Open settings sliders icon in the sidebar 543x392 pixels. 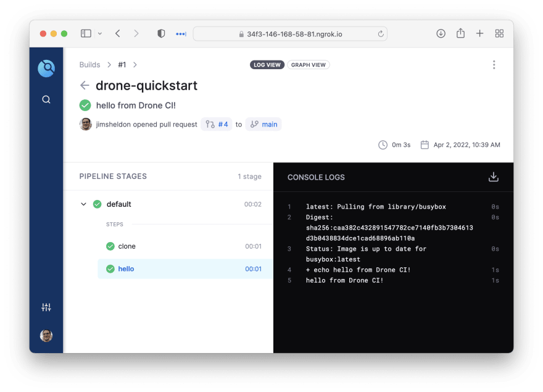point(46,307)
